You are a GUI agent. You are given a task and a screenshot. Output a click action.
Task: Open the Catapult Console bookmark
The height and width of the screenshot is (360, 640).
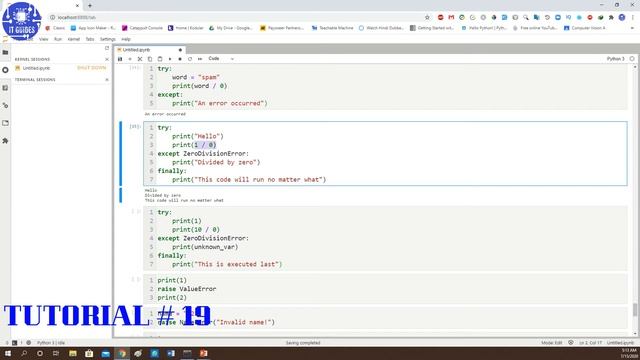pyautogui.click(x=142, y=28)
